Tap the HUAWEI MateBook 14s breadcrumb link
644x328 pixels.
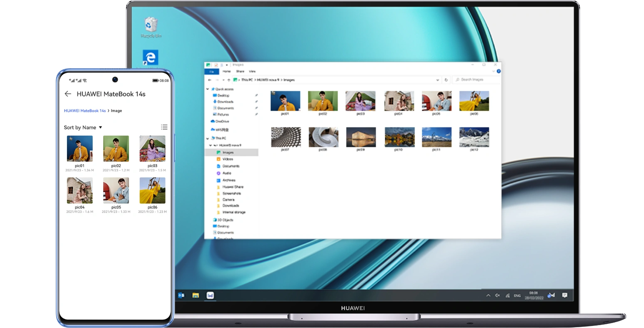85,111
